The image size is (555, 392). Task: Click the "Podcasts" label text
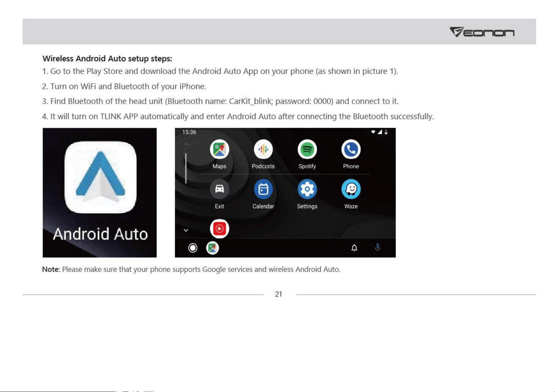(x=263, y=166)
